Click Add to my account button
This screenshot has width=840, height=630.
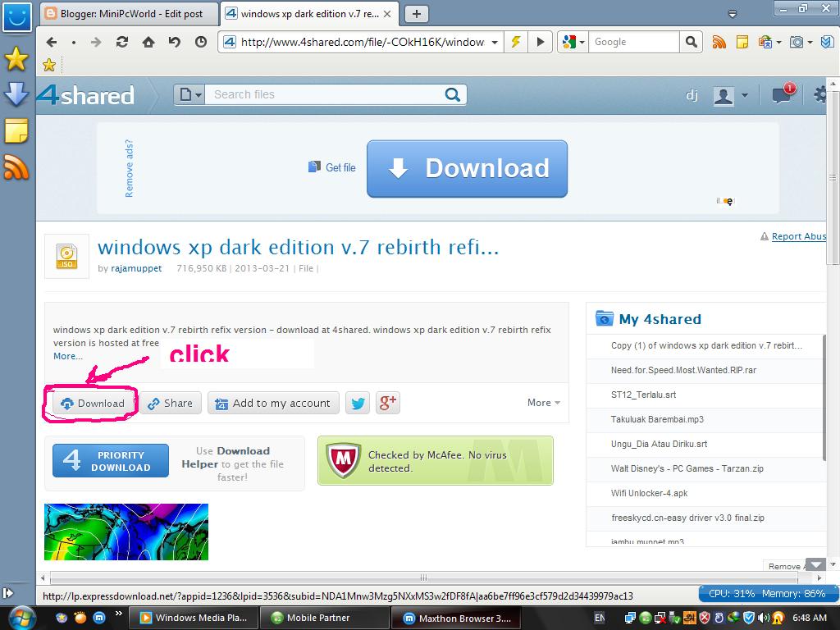pyautogui.click(x=273, y=403)
